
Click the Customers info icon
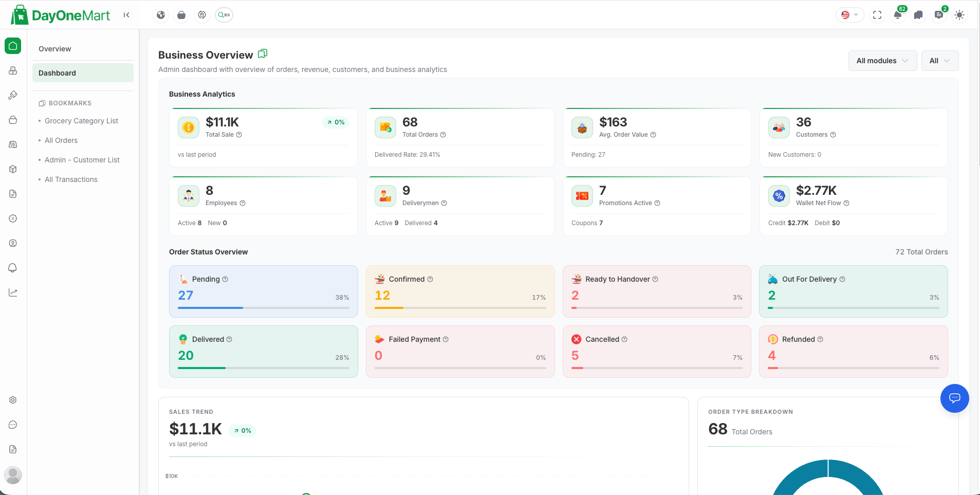833,135
